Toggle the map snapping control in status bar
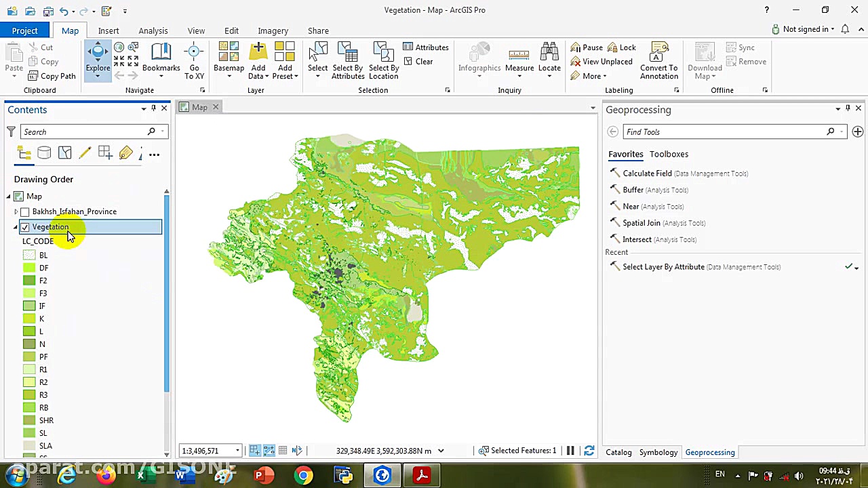The height and width of the screenshot is (488, 868). point(296,450)
